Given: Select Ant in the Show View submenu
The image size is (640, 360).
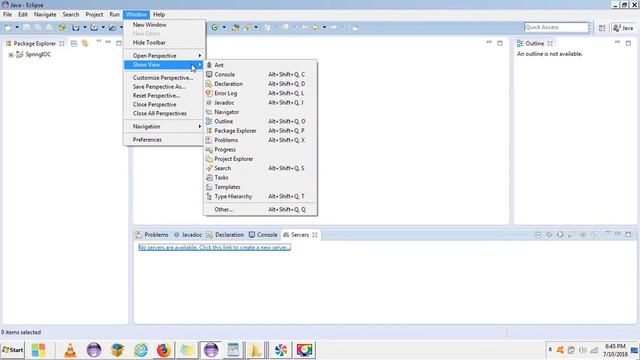Looking at the screenshot, I should click(260, 65).
